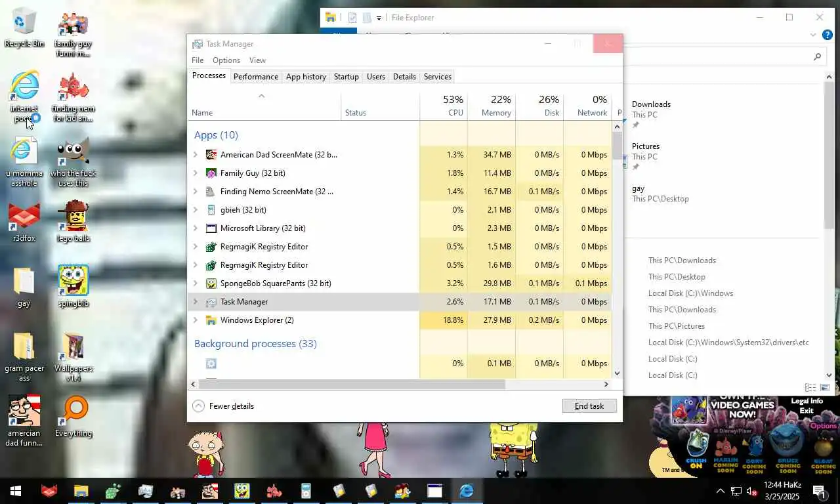
Task: Expand the Family Guy (32 bit) row
Action: (196, 173)
